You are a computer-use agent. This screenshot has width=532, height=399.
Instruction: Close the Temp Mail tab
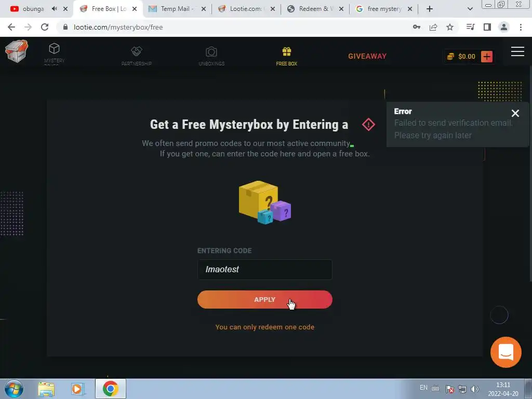click(x=204, y=9)
